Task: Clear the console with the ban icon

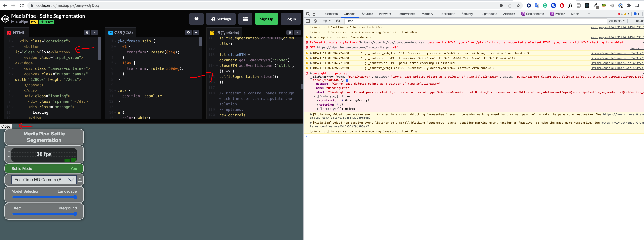Action: click(315, 21)
